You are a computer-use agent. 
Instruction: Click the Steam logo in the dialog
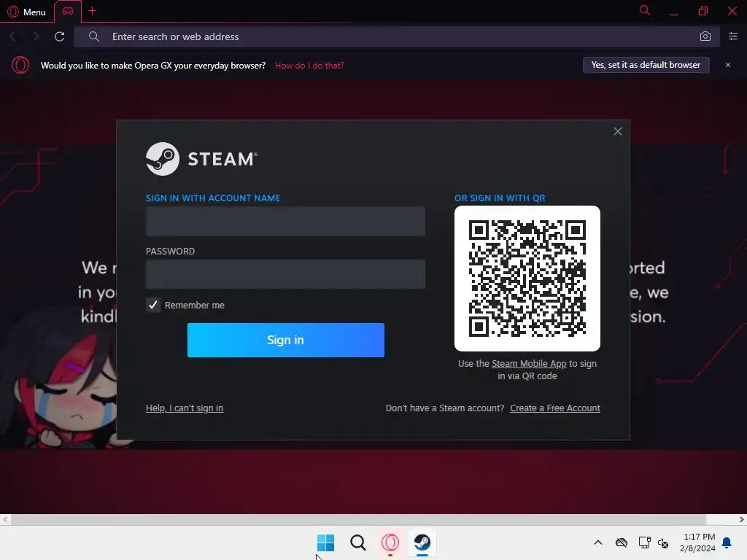coord(201,159)
